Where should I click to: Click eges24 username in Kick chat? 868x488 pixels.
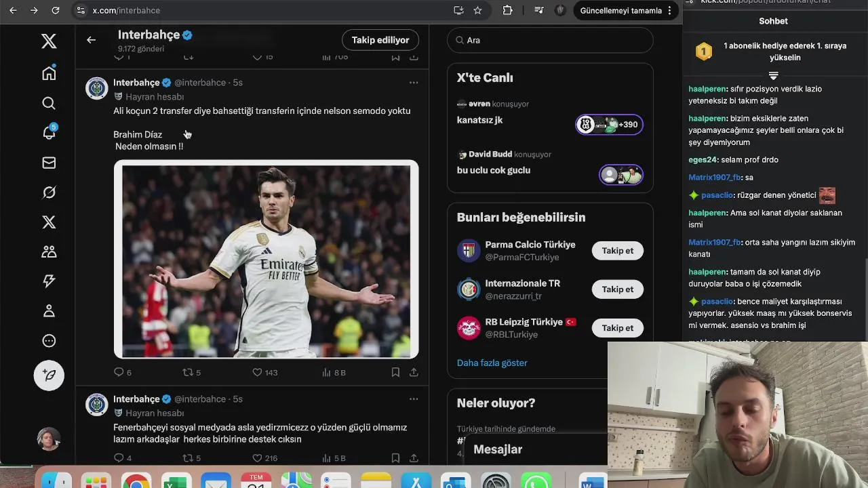(x=703, y=160)
